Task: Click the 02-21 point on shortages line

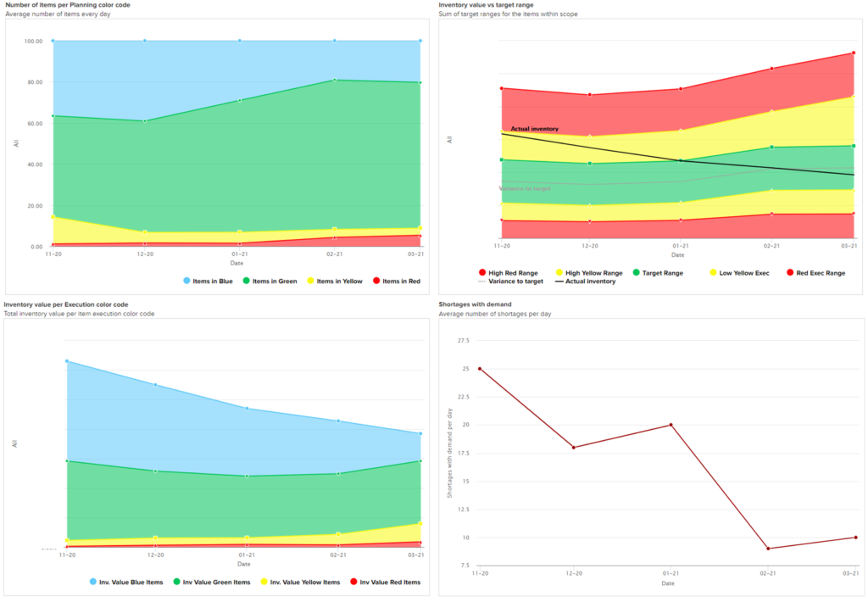Action: pos(767,549)
